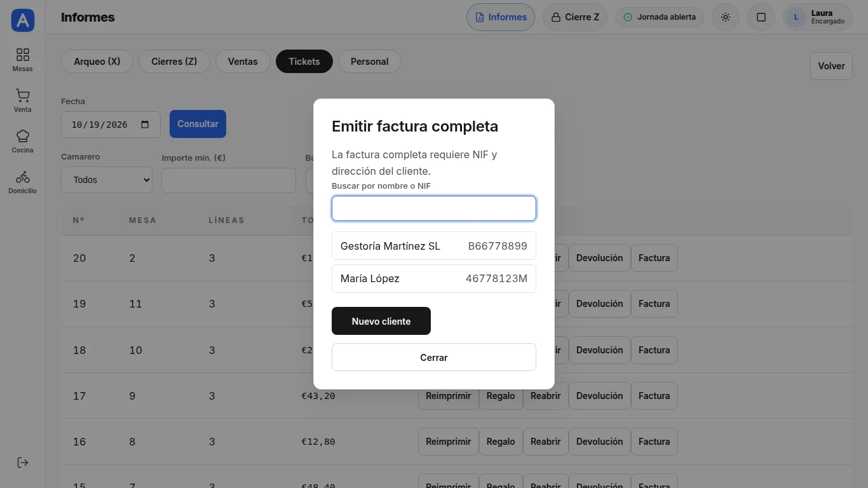The image size is (868, 488).
Task: Click total €43,20 in ticket 17 row
Action: pyautogui.click(x=318, y=396)
